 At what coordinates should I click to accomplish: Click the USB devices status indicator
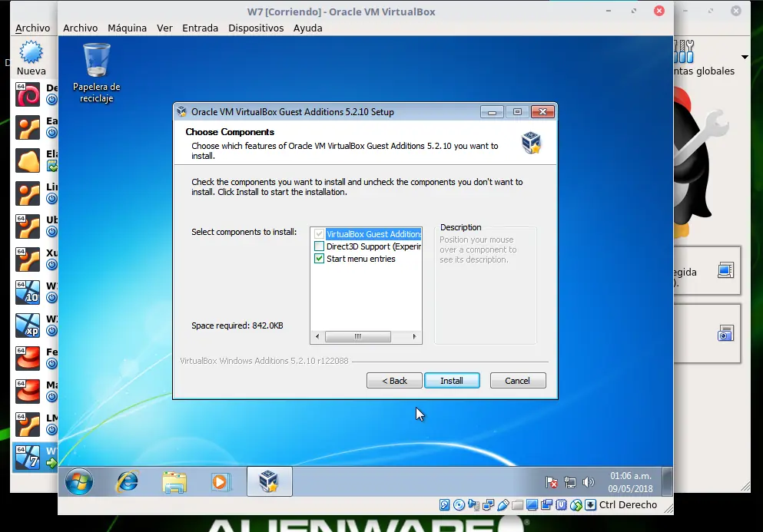point(503,505)
